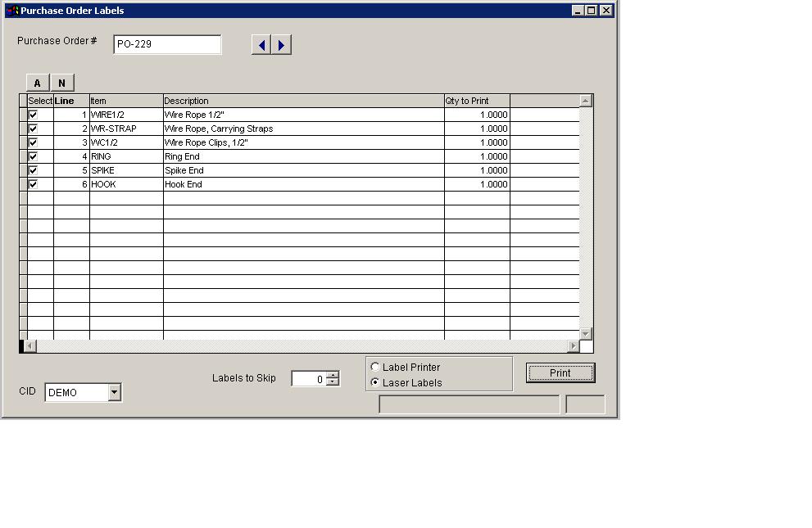Click the Purchase Order # input field
The width and height of the screenshot is (812, 528).
167,44
